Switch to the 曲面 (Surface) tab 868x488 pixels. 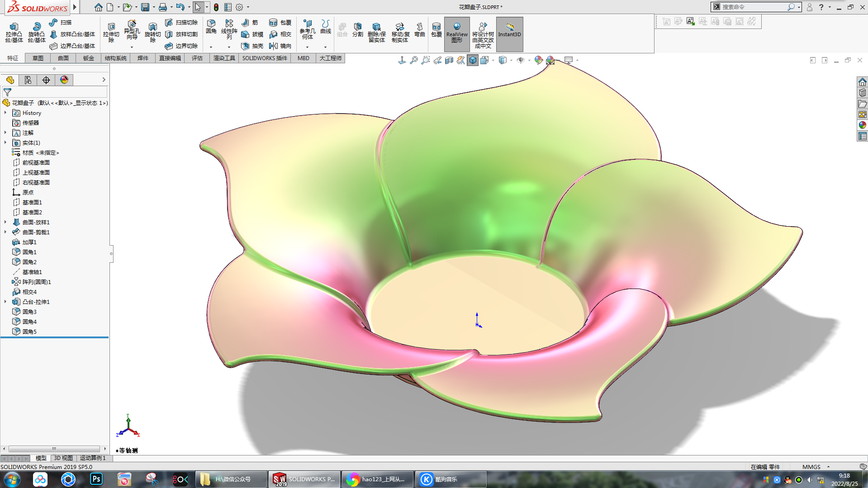pos(63,58)
